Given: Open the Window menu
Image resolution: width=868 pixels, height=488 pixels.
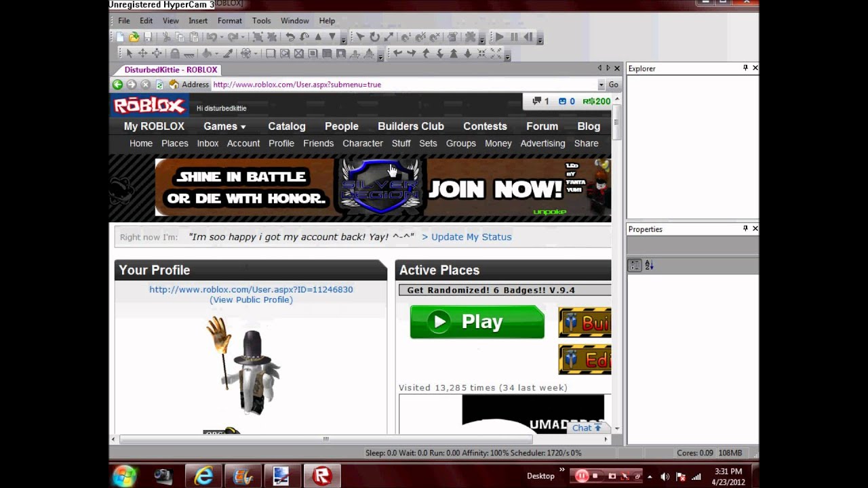Looking at the screenshot, I should tap(295, 21).
